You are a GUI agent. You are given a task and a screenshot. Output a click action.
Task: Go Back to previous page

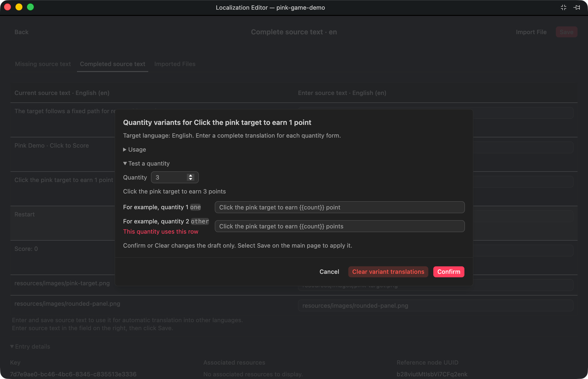[x=22, y=32]
